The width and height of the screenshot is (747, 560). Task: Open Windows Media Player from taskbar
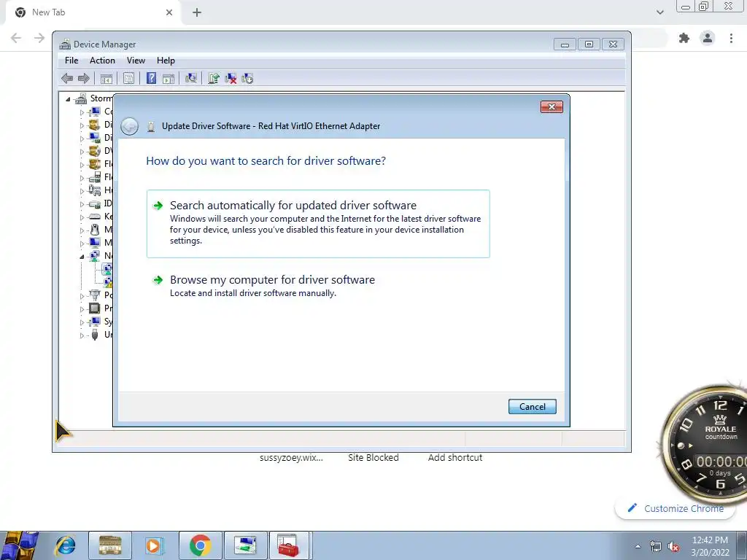pyautogui.click(x=153, y=545)
